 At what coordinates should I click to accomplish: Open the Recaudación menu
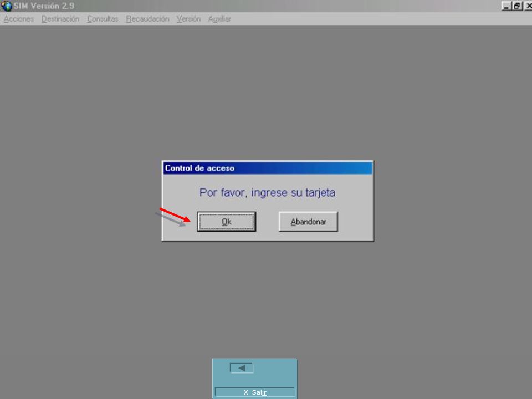tap(147, 19)
